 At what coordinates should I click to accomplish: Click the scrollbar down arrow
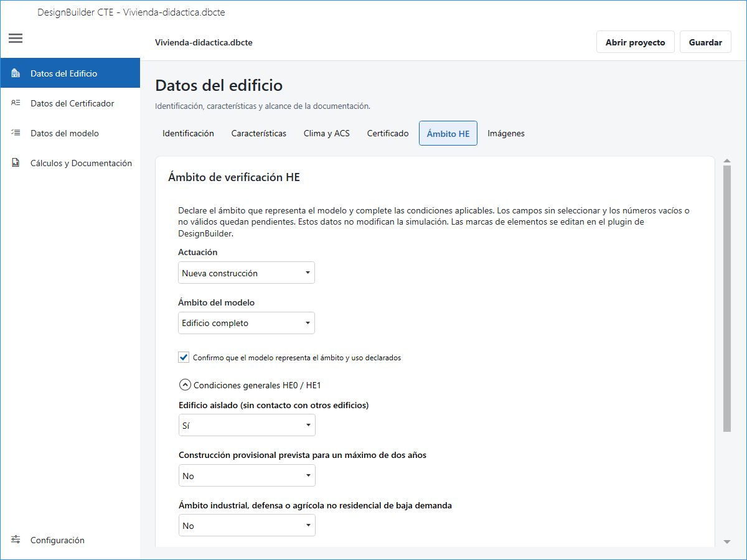tap(727, 542)
